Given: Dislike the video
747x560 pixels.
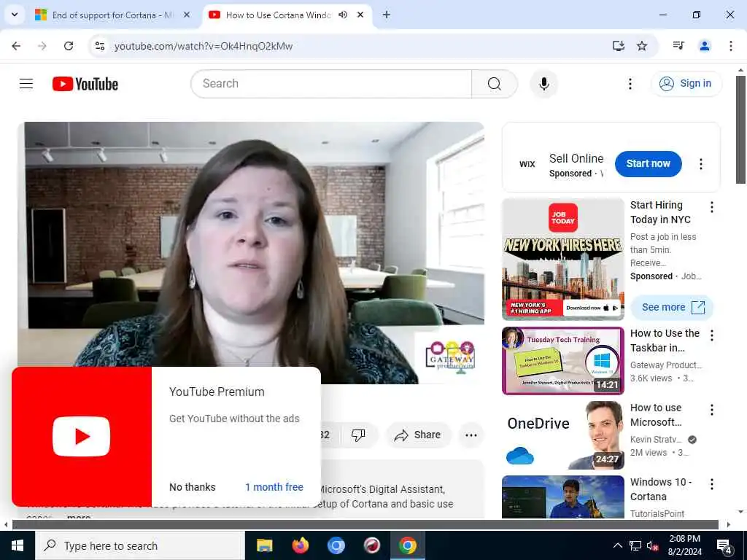Looking at the screenshot, I should [x=358, y=435].
